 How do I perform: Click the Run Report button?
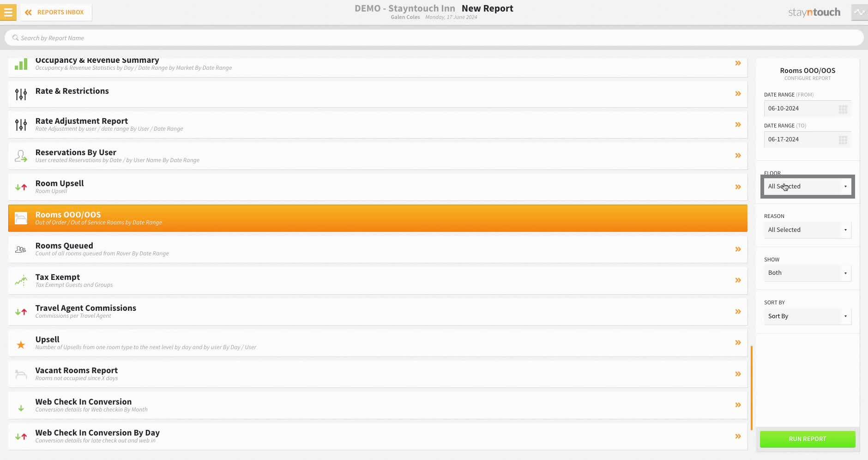(x=808, y=439)
